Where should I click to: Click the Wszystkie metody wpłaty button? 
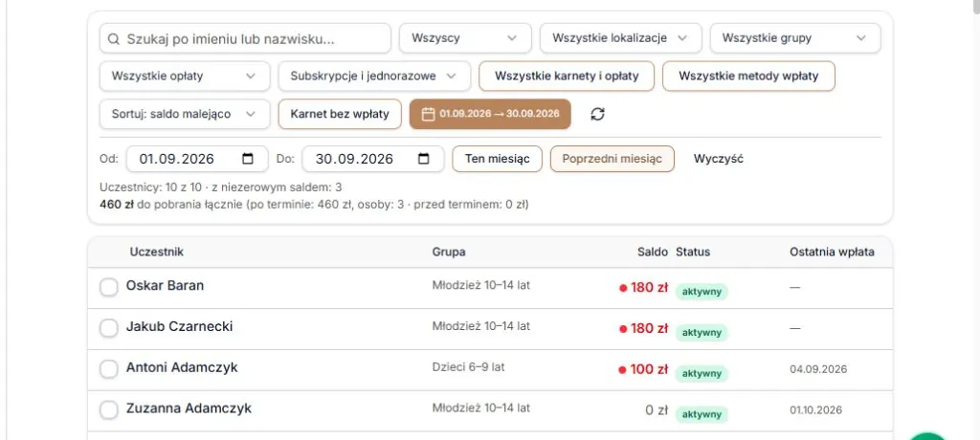[x=748, y=77]
